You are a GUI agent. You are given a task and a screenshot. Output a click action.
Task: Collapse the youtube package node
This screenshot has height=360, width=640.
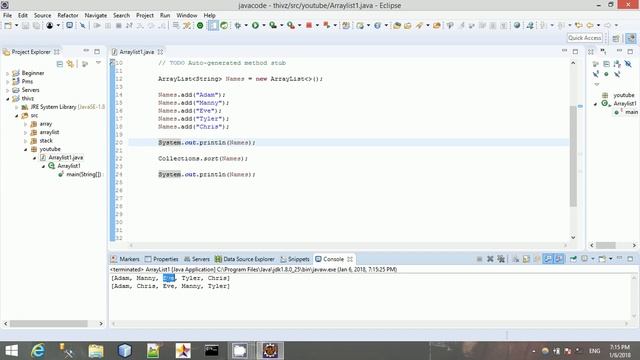[25, 149]
